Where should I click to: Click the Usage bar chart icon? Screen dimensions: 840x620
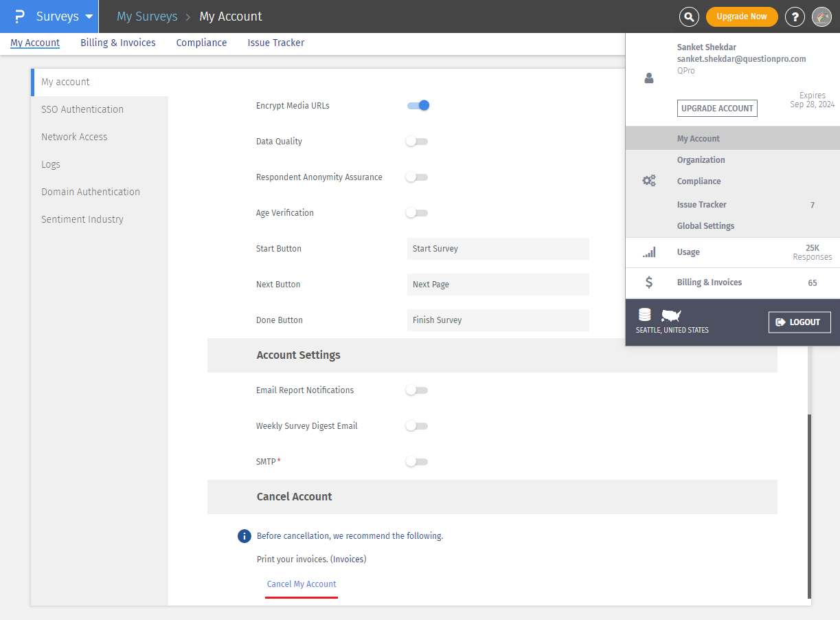[648, 252]
